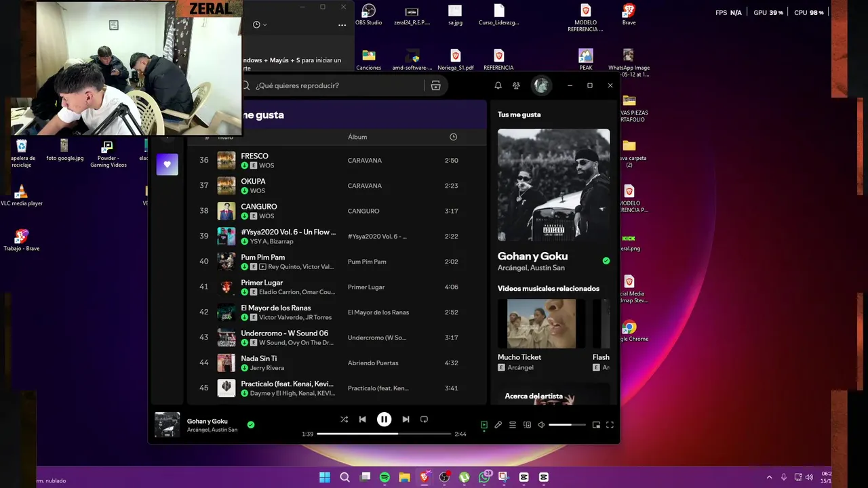Viewport: 868px width, 488px height.
Task: Open the Acerca del artista card
Action: click(553, 395)
